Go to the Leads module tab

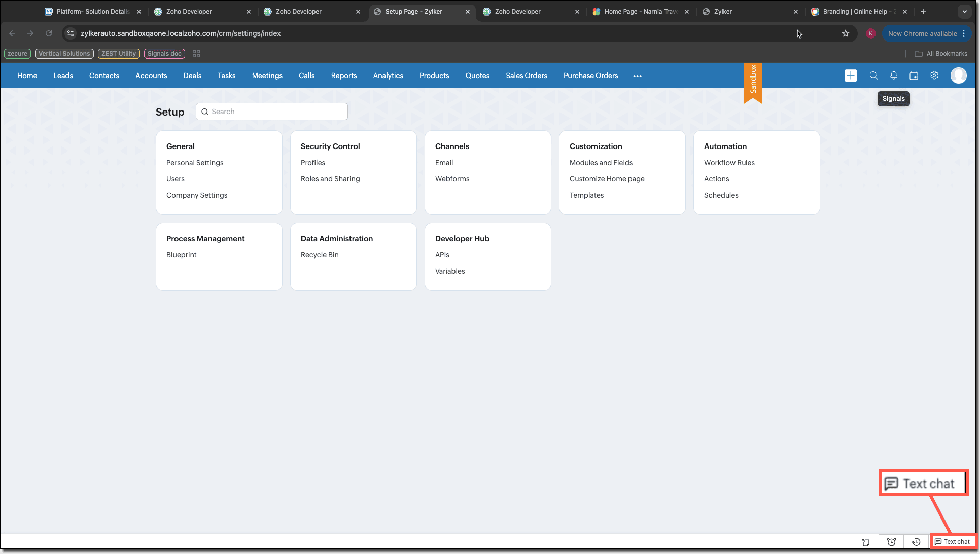63,76
